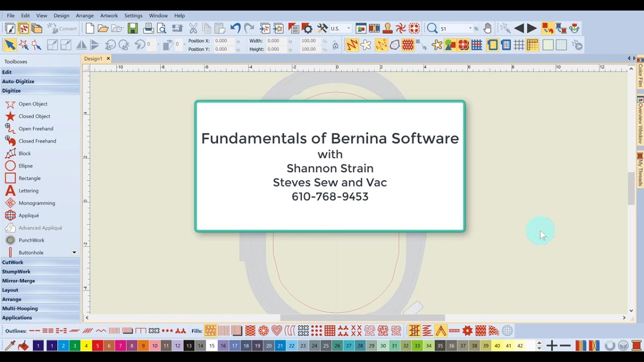Expand the Auto-Digitize toolbox
Screen dimensions: 644x362
pyautogui.click(x=40, y=81)
